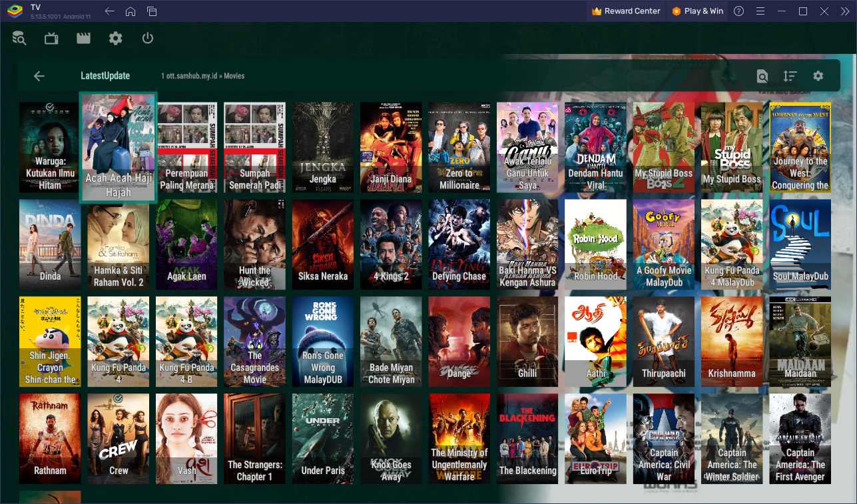857x504 pixels.
Task: Click the BlueStacks back arrow in the title bar
Action: tap(110, 11)
